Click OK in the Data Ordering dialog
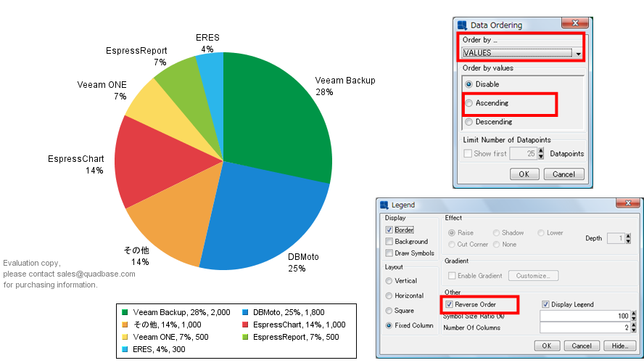 click(x=524, y=174)
